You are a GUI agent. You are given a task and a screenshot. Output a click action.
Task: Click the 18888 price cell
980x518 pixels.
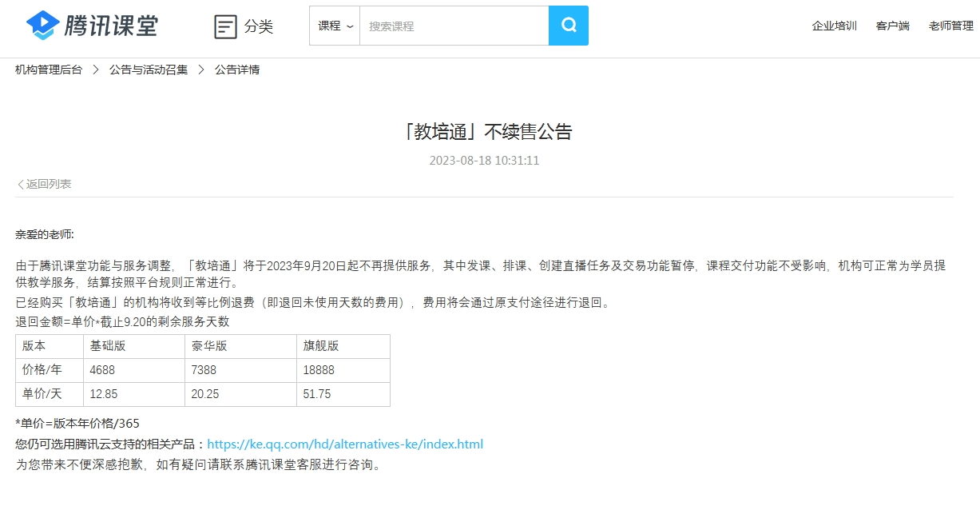point(343,370)
